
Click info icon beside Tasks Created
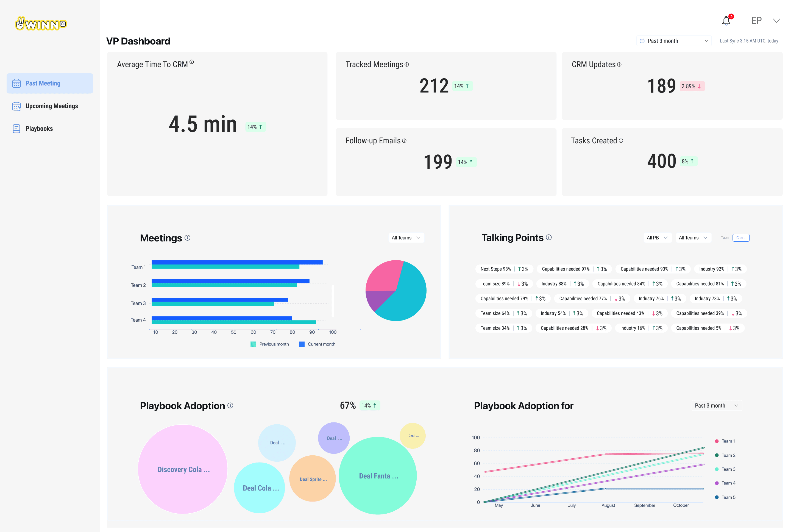tap(621, 141)
